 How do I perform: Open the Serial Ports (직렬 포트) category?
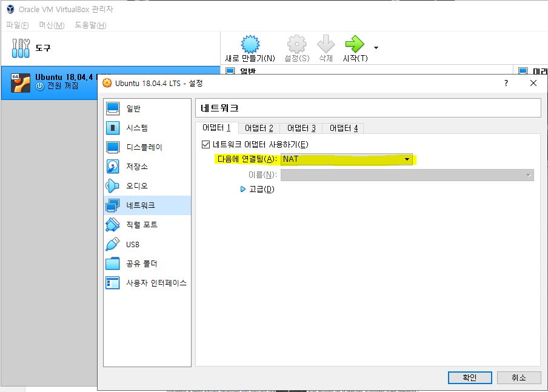(147, 225)
